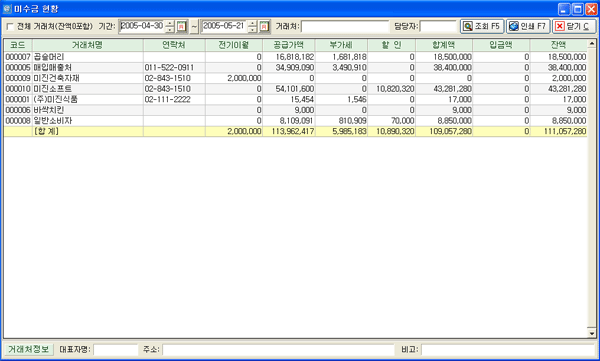Click the 거래처 search input field
This screenshot has width=600, height=361.
(x=345, y=26)
